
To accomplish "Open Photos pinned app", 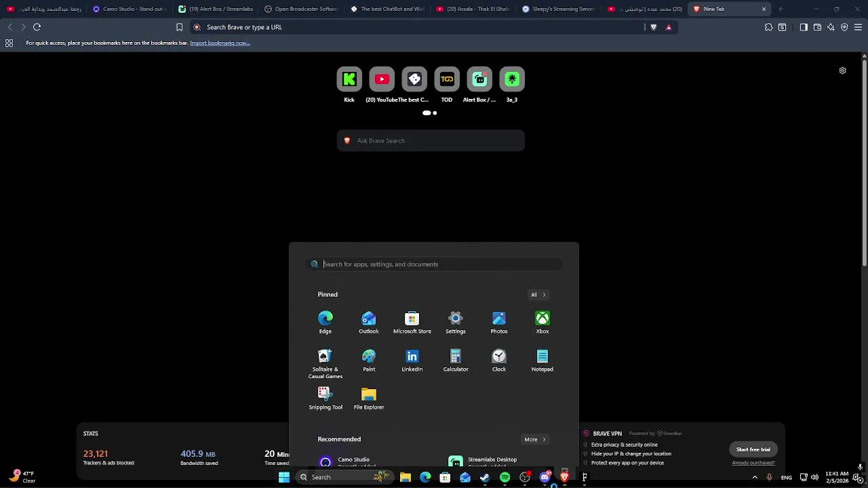I will 499,323.
